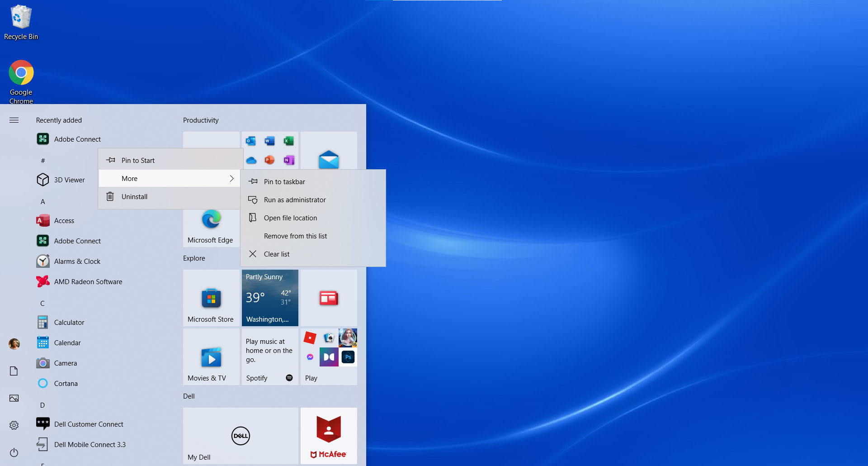Open PowerPoint icon in Office tile
868x466 pixels.
coord(270,160)
